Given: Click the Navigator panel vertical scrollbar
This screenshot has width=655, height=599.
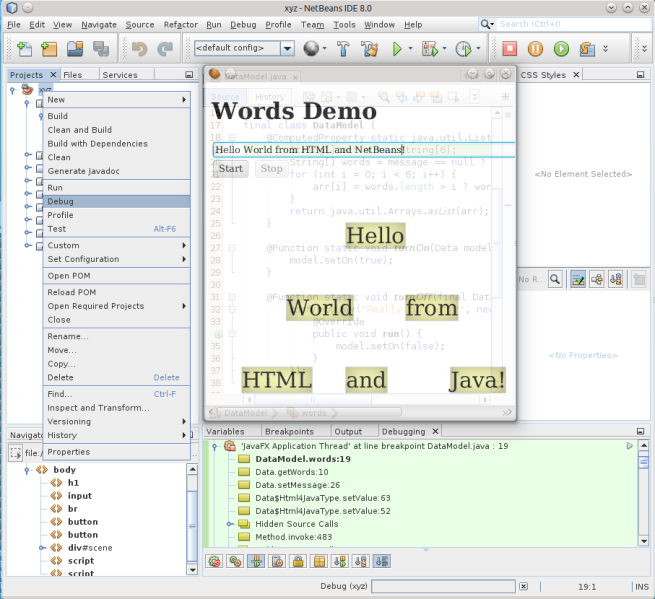Looking at the screenshot, I should click(x=192, y=520).
